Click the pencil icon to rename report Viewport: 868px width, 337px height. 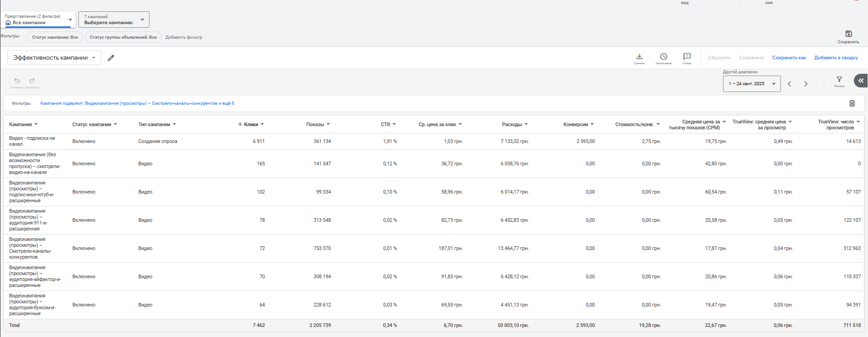coord(111,58)
